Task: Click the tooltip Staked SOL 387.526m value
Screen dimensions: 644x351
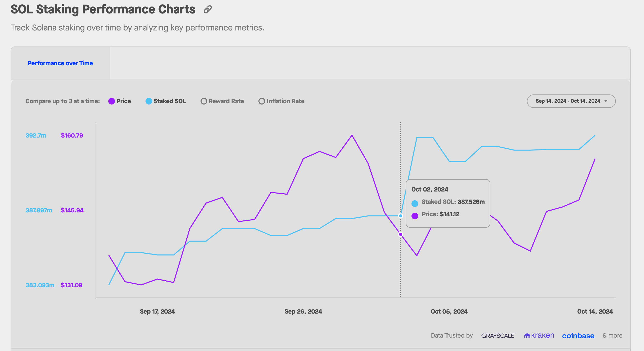Action: tap(471, 202)
